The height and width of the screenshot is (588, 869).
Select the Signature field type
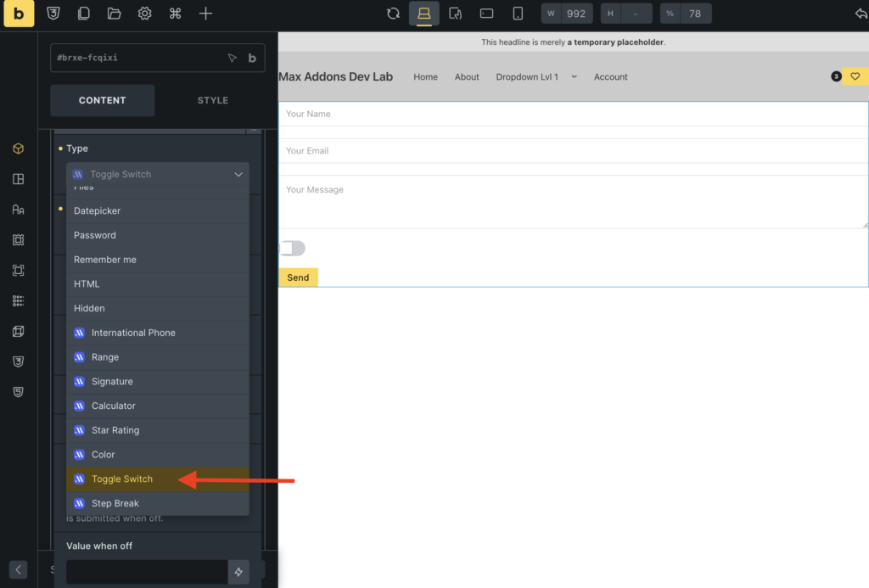[157, 381]
